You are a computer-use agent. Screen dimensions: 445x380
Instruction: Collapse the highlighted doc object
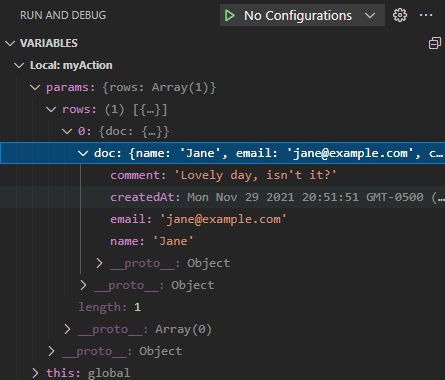(x=83, y=153)
